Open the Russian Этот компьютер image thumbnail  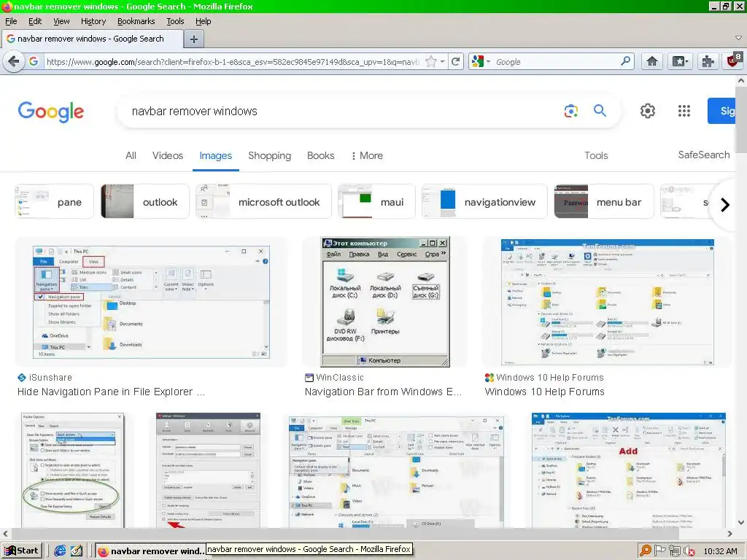point(385,302)
